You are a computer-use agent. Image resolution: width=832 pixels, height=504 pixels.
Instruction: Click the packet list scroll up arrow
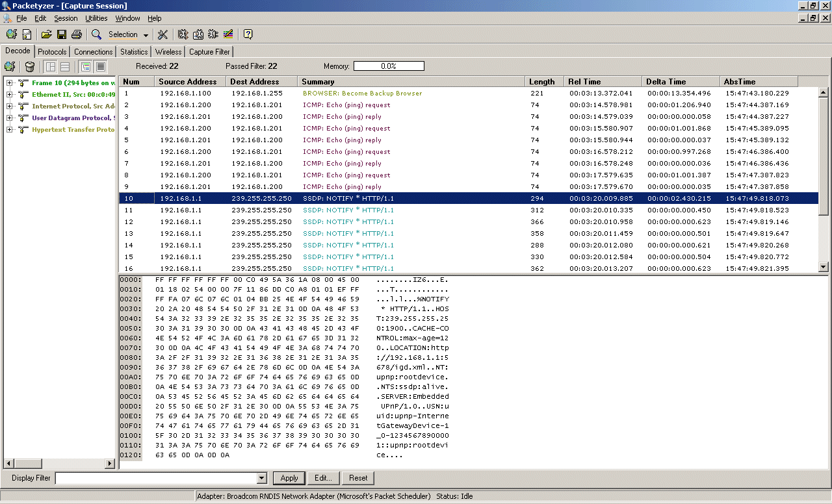tap(824, 92)
